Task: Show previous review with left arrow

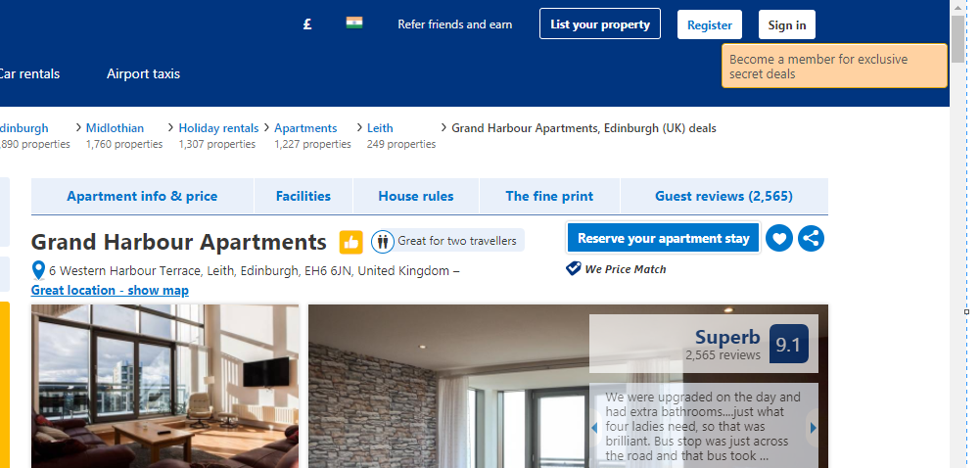Action: (x=594, y=428)
